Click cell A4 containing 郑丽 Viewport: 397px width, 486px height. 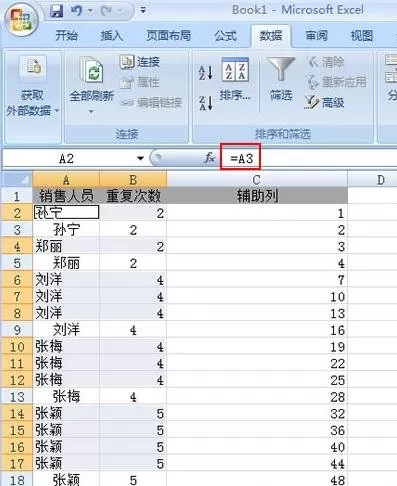66,246
